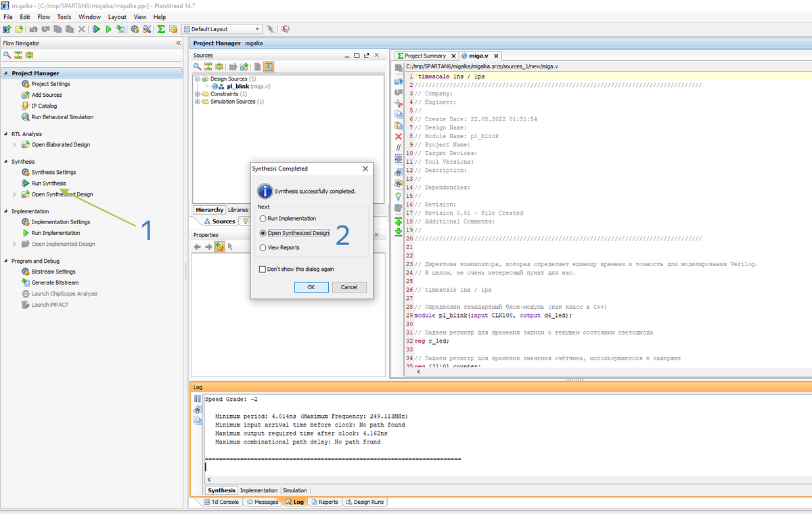Open the Default Layout dropdown

click(257, 29)
